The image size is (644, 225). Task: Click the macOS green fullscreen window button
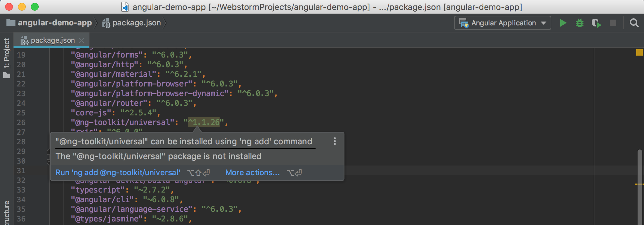[35, 7]
